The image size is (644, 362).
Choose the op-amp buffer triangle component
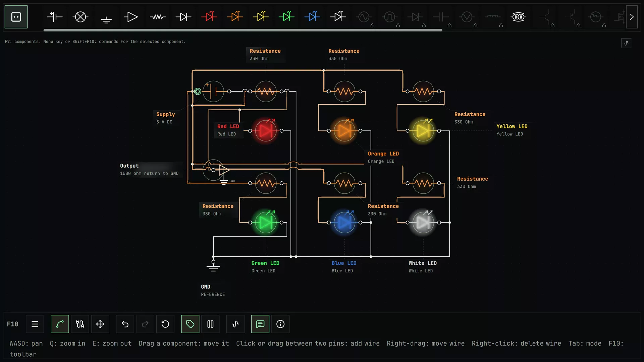[131, 17]
